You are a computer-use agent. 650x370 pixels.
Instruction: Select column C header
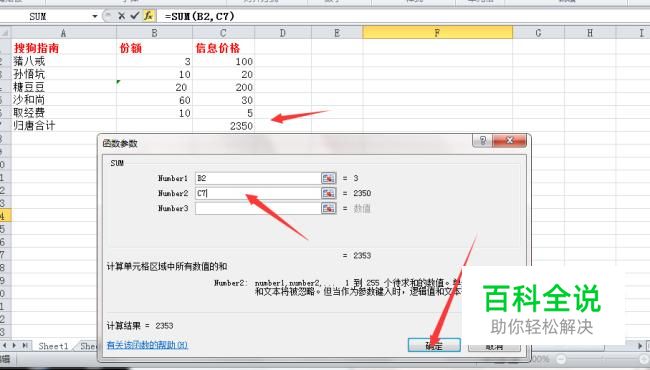223,33
